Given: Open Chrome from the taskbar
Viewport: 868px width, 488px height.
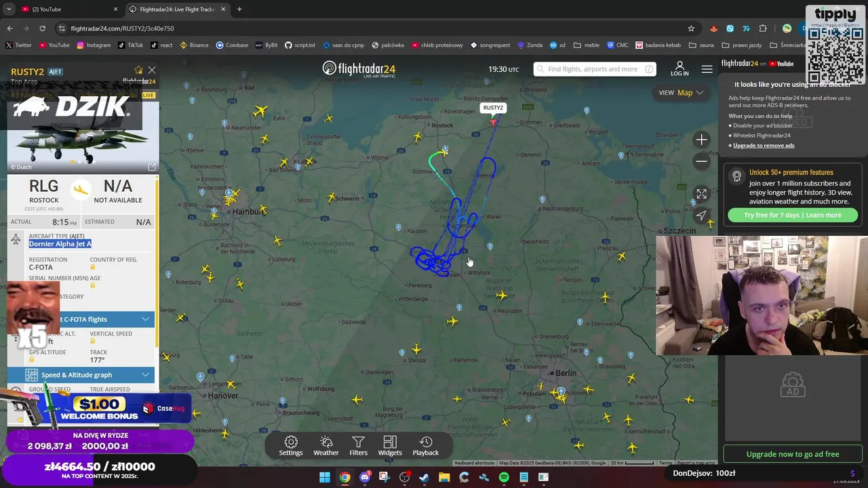Looking at the screenshot, I should tap(344, 477).
